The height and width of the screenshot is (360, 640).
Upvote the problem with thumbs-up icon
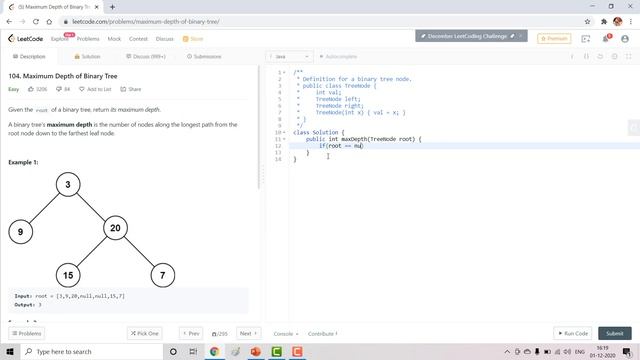[x=31, y=89]
